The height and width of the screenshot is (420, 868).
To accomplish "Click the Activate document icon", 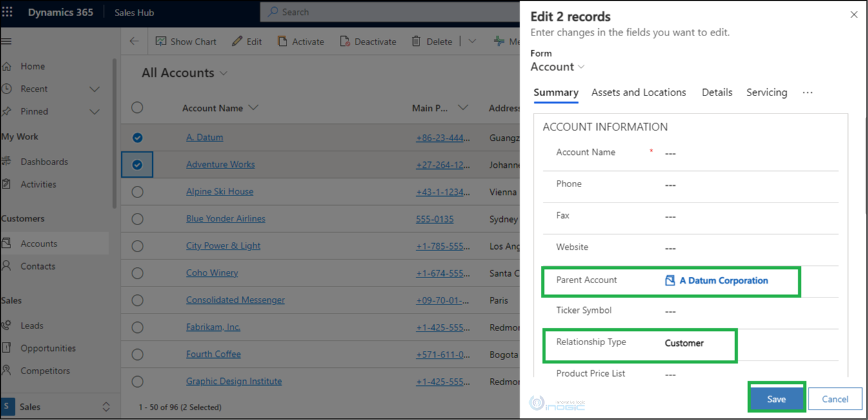I will pyautogui.click(x=283, y=41).
